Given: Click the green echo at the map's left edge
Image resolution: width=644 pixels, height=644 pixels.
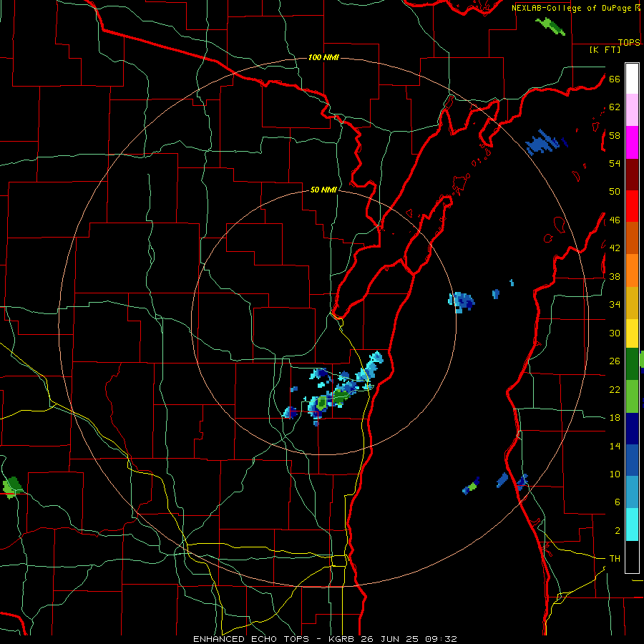Looking at the screenshot, I should click(12, 487).
